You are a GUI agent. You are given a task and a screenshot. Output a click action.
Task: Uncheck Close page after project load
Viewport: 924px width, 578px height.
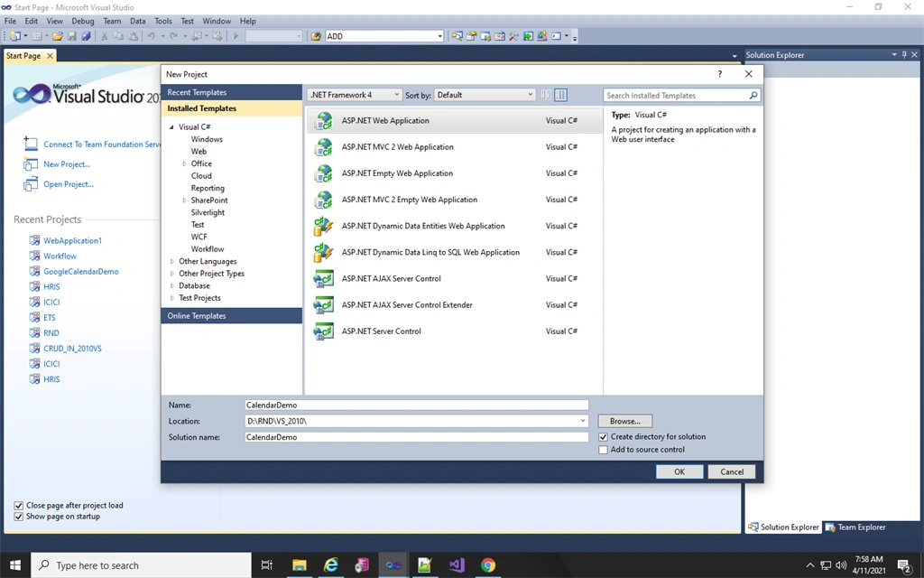(x=18, y=506)
